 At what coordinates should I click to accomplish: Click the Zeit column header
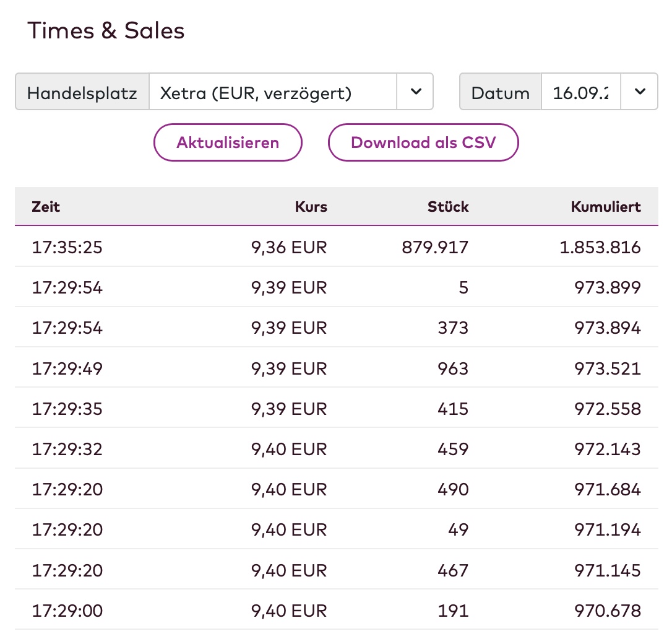(x=46, y=207)
